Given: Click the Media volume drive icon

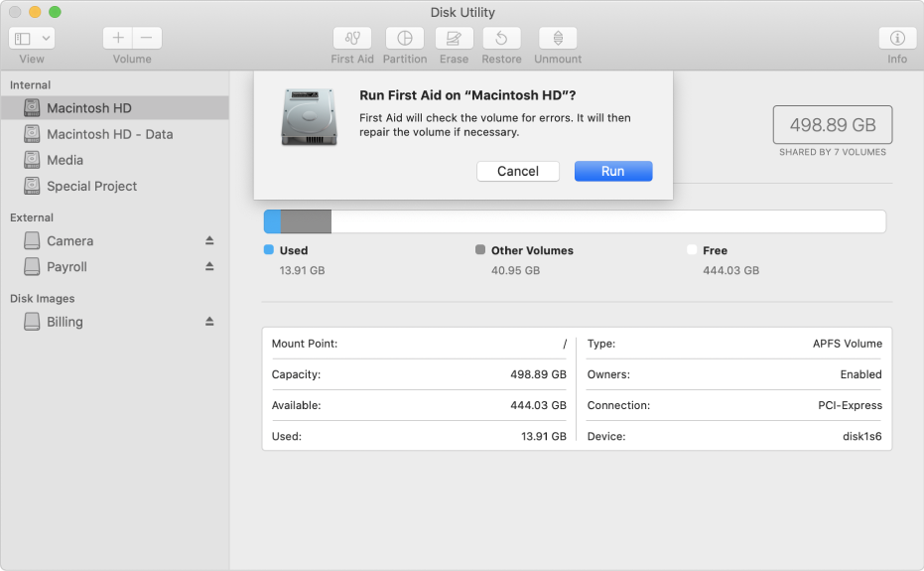Looking at the screenshot, I should point(32,160).
